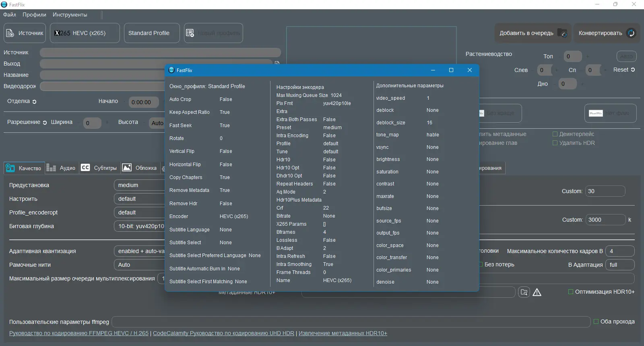Screen dimensions: 644x346
Task: Open the HEVC (x265) encoder dropdown
Action: [x=85, y=33]
